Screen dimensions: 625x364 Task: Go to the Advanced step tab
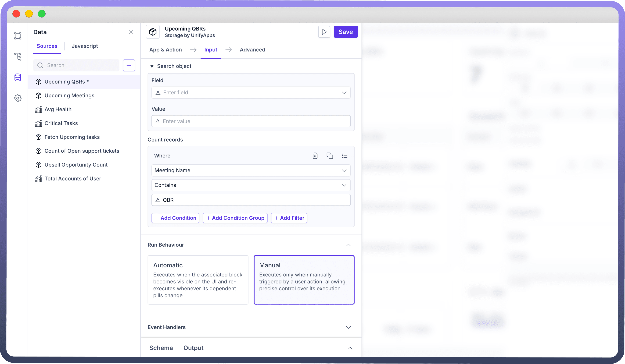point(252,50)
